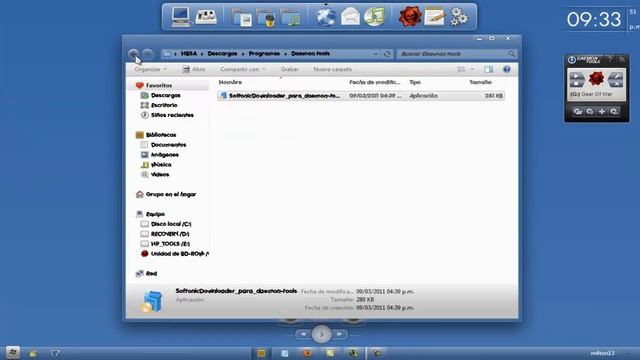Open the notepad with pencil icon in dock
The width and height of the screenshot is (640, 360).
pos(434,17)
